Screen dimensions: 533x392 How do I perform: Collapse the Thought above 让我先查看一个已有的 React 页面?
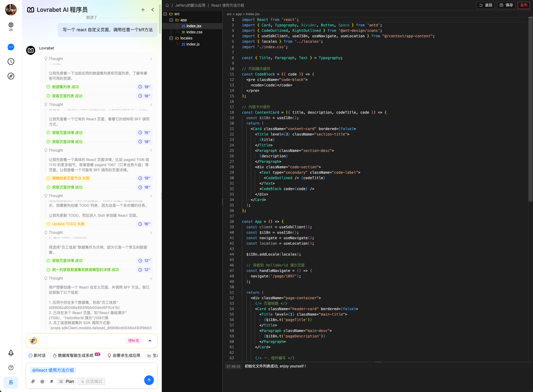[151, 105]
